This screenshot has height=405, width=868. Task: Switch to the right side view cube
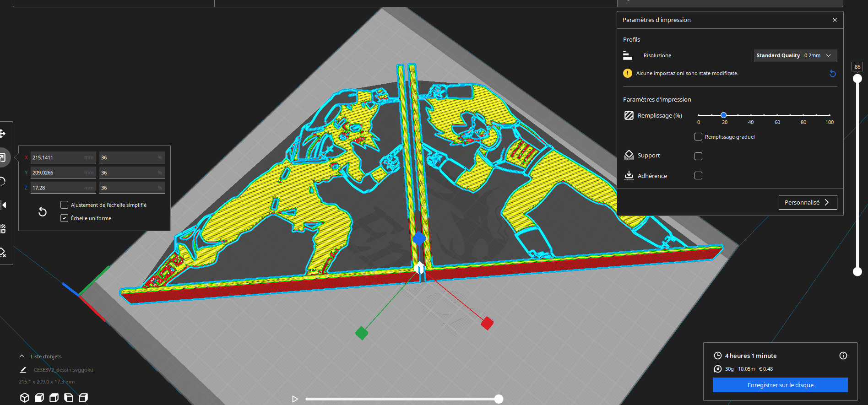coord(83,398)
